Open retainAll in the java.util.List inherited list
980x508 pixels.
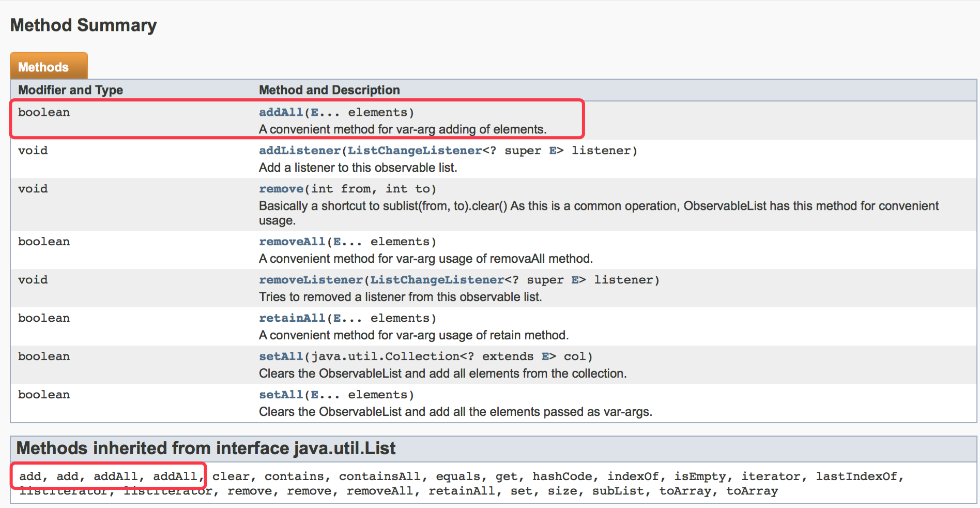click(461, 491)
